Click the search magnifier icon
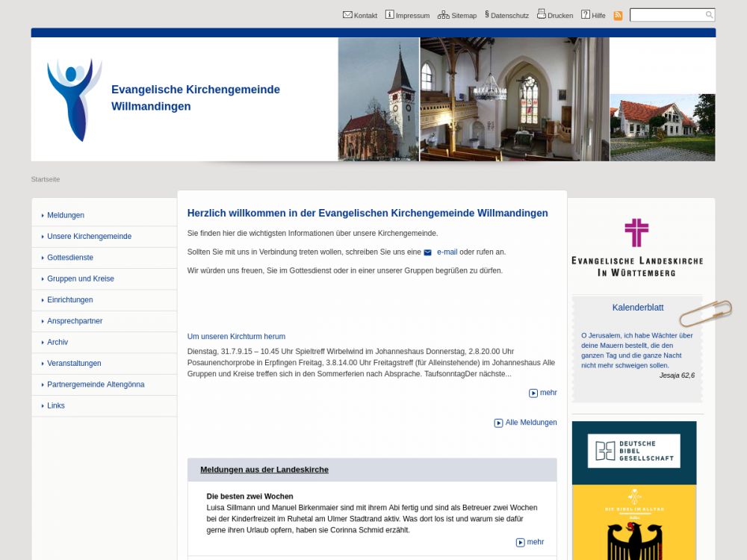 click(709, 15)
